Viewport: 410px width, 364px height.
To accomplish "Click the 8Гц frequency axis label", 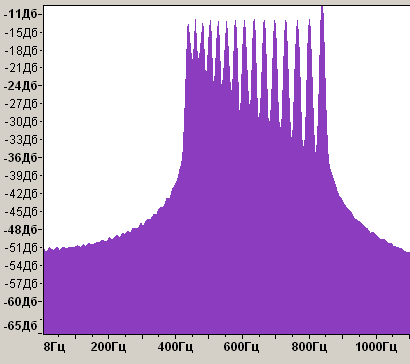I will pyautogui.click(x=54, y=347).
